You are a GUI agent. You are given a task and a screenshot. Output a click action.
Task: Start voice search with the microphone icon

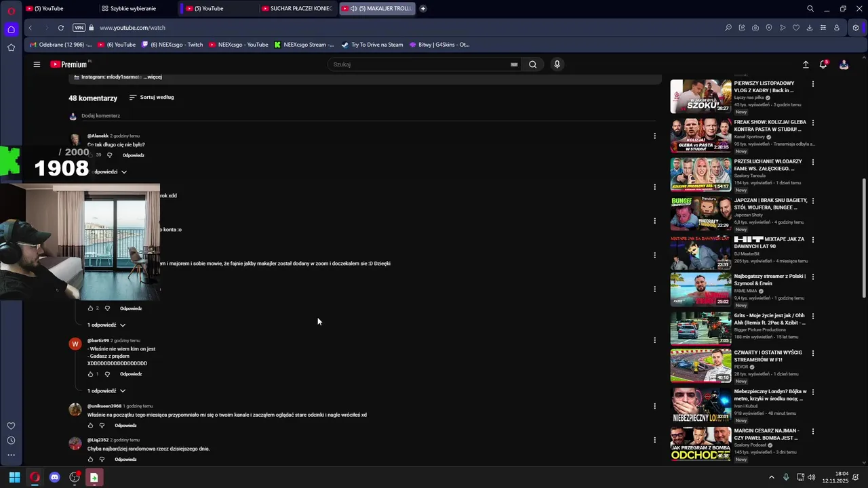[557, 64]
